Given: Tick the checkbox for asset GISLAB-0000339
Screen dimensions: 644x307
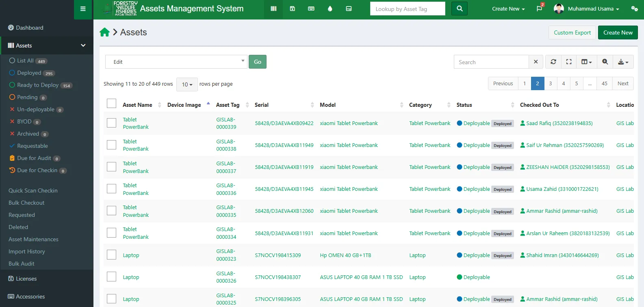Looking at the screenshot, I should pyautogui.click(x=112, y=123).
